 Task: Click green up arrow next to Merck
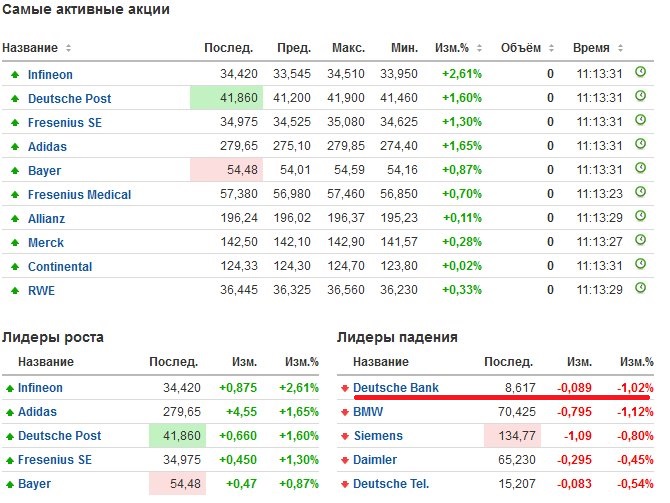point(15,243)
